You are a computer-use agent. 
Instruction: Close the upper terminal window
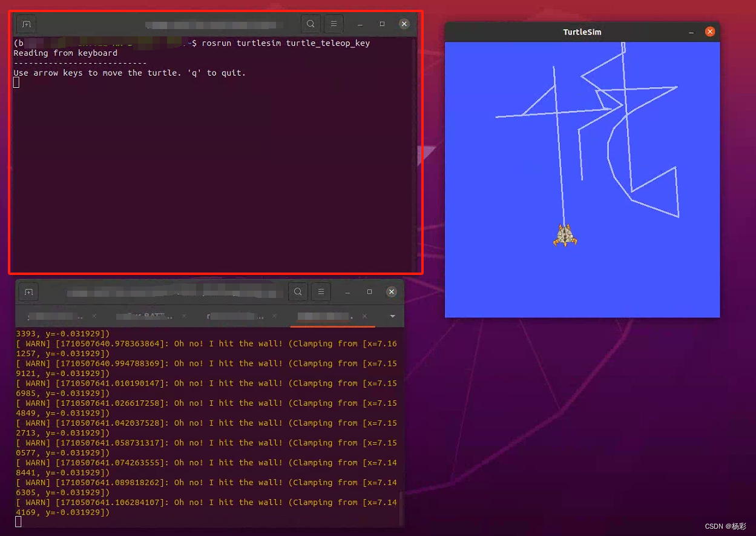tap(404, 24)
